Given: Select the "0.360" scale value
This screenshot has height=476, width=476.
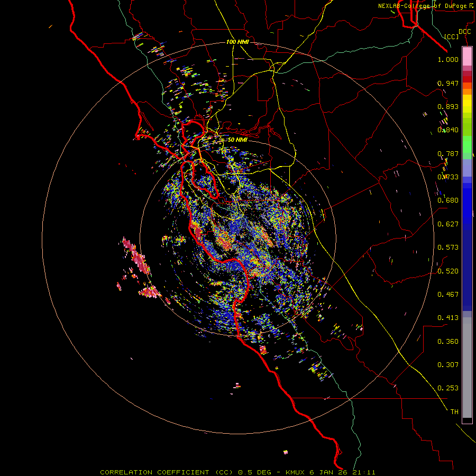Looking at the screenshot, I should [x=448, y=342].
